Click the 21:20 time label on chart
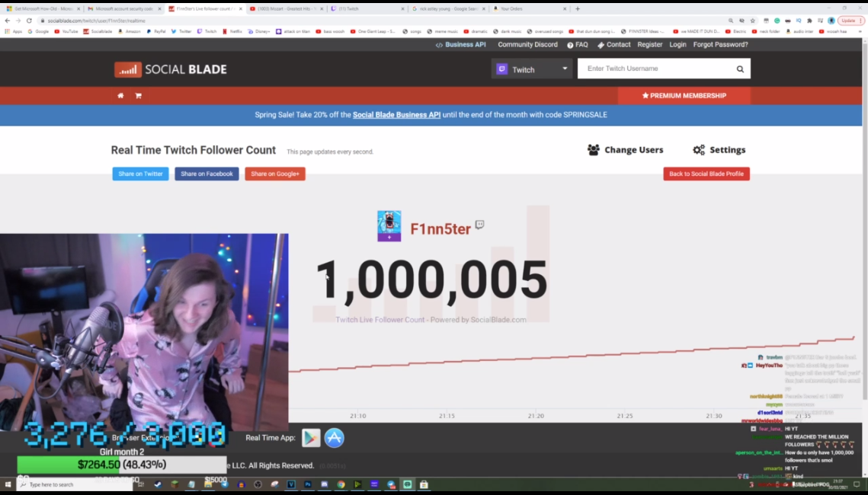868x495 pixels. point(536,416)
